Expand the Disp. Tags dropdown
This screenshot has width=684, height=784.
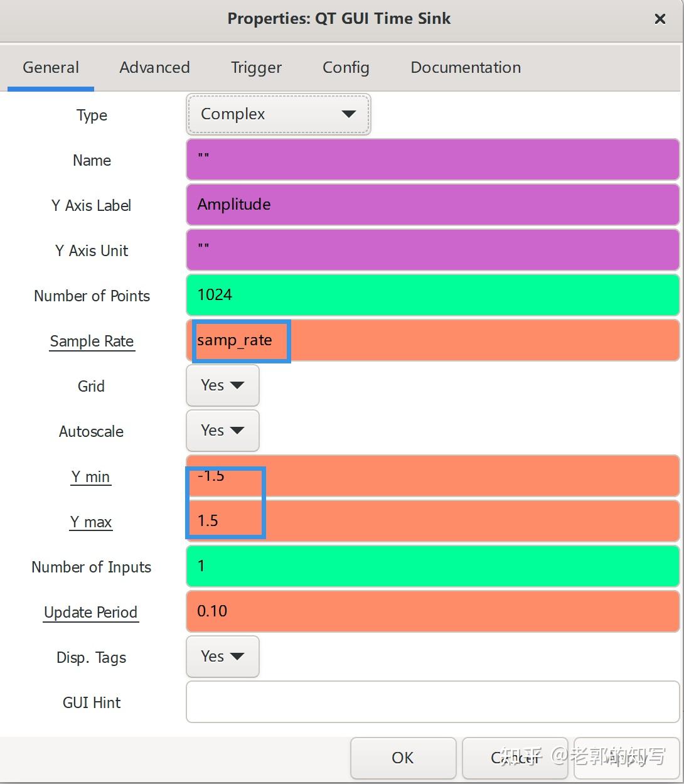(222, 657)
